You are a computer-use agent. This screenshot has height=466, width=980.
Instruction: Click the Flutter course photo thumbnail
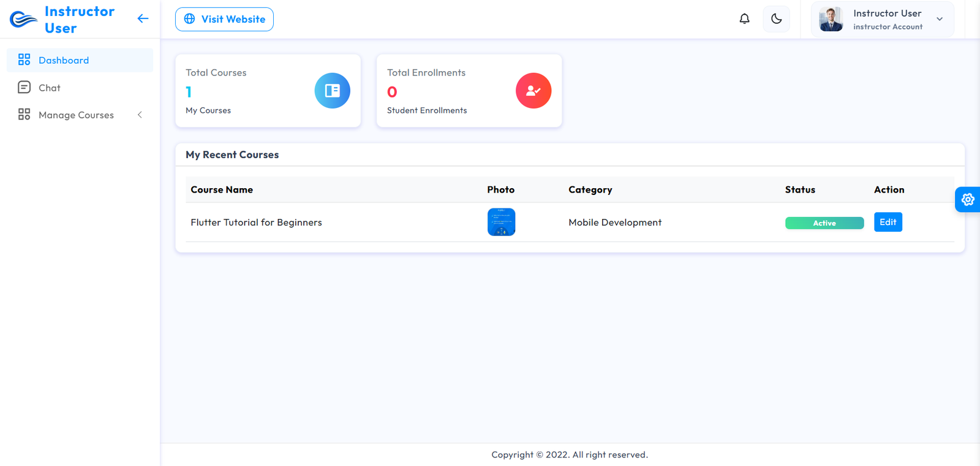pyautogui.click(x=501, y=222)
